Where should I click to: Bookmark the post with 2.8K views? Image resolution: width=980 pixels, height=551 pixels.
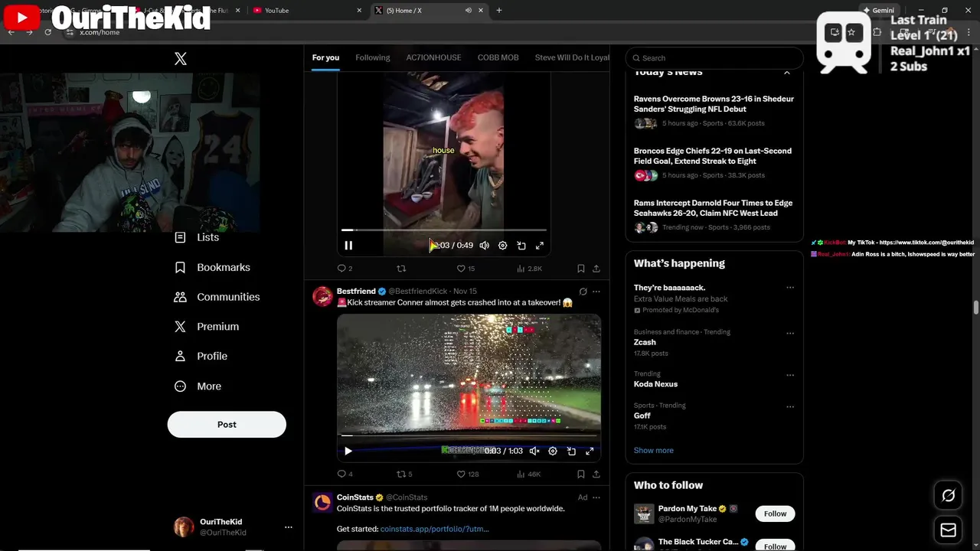581,269
